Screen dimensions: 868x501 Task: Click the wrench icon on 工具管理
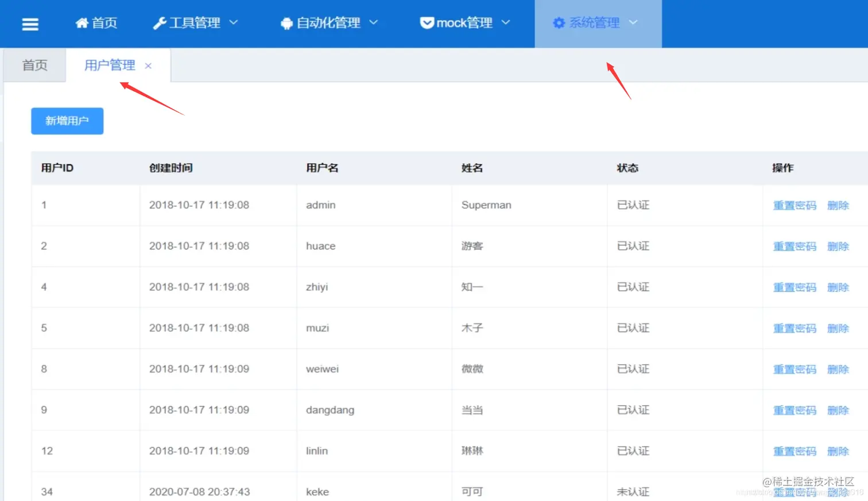point(160,22)
